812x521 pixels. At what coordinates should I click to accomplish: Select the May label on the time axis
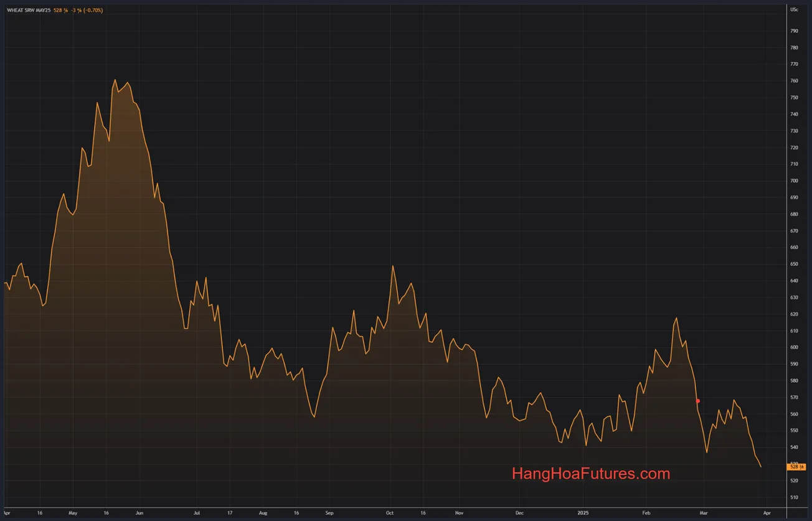pyautogui.click(x=73, y=513)
